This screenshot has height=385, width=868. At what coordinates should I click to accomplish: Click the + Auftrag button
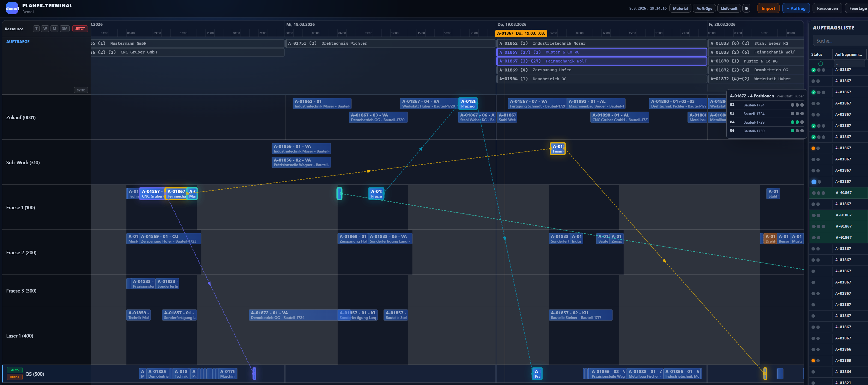point(796,8)
